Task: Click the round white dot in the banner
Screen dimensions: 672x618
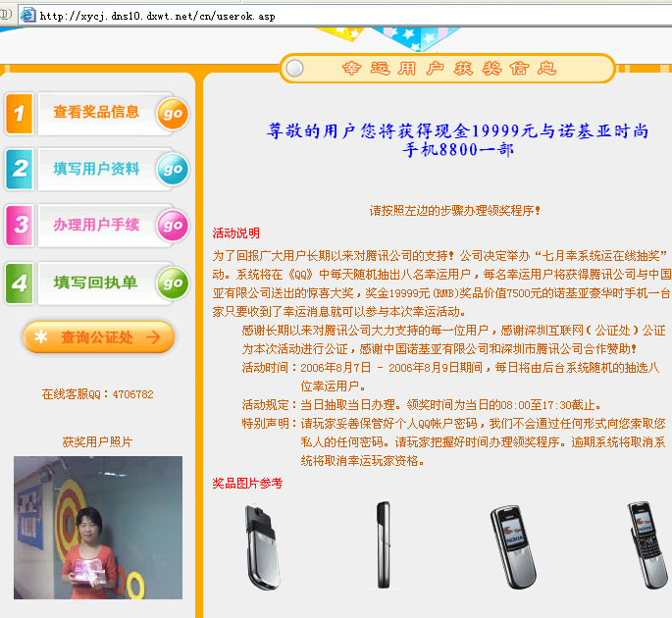Action: point(294,68)
